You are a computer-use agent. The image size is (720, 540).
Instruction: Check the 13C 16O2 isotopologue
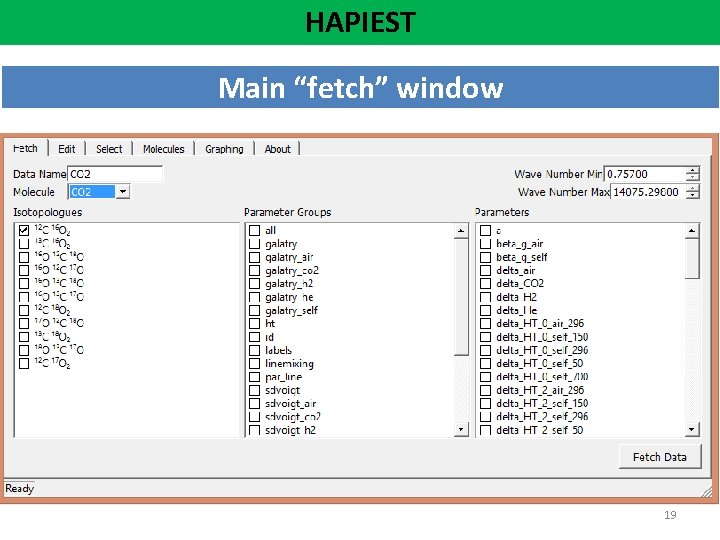[24, 243]
